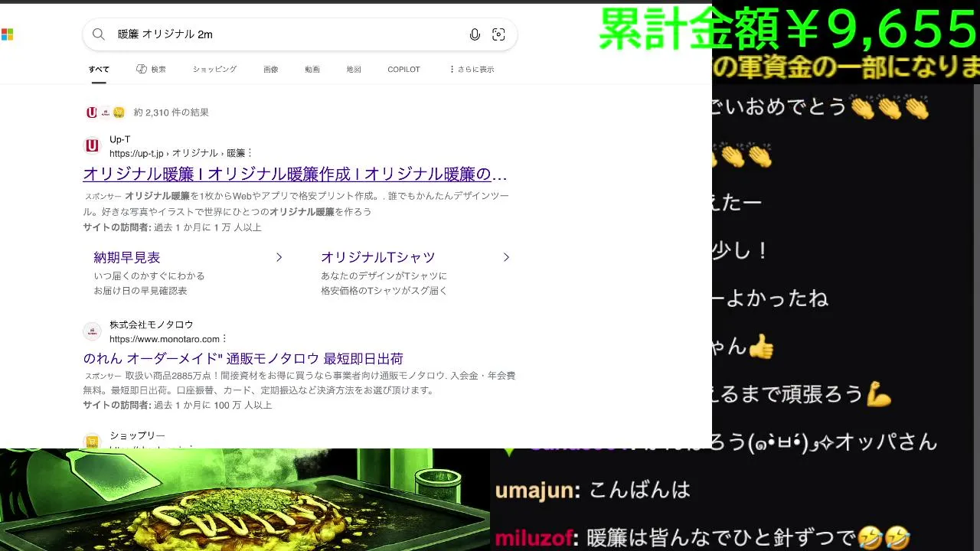The image size is (980, 551).
Task: Click 約 2,310 件の結果 text
Action: [x=171, y=112]
